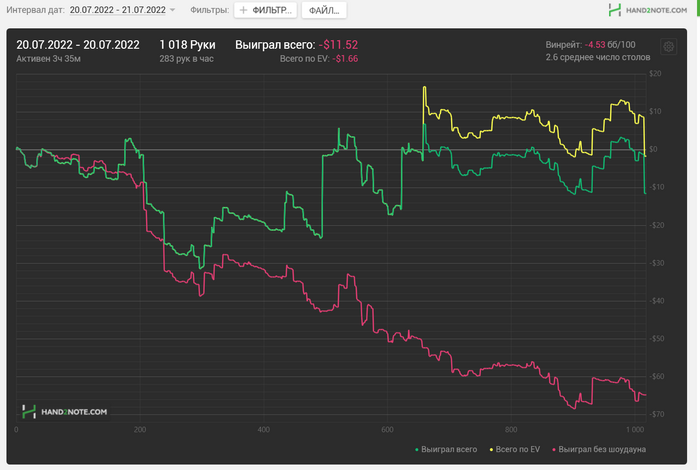The height and width of the screenshot is (470, 700).
Task: Click the Активен 3ч 35м session duration
Action: point(48,58)
